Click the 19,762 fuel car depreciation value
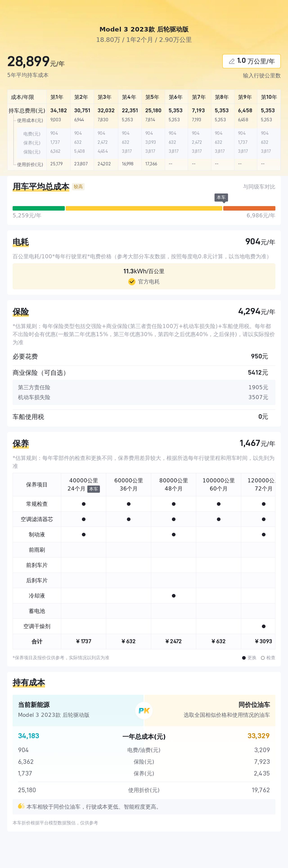 tap(261, 790)
